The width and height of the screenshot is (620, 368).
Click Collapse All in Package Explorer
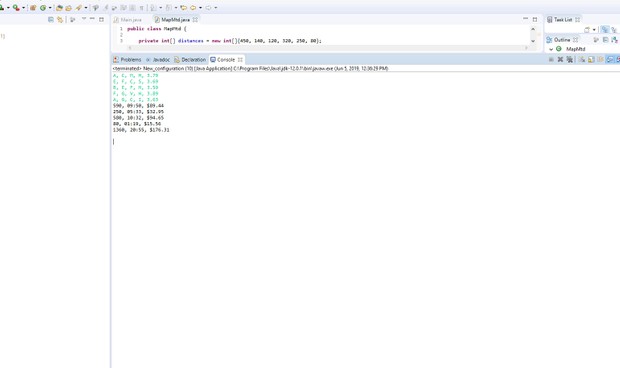[x=51, y=19]
